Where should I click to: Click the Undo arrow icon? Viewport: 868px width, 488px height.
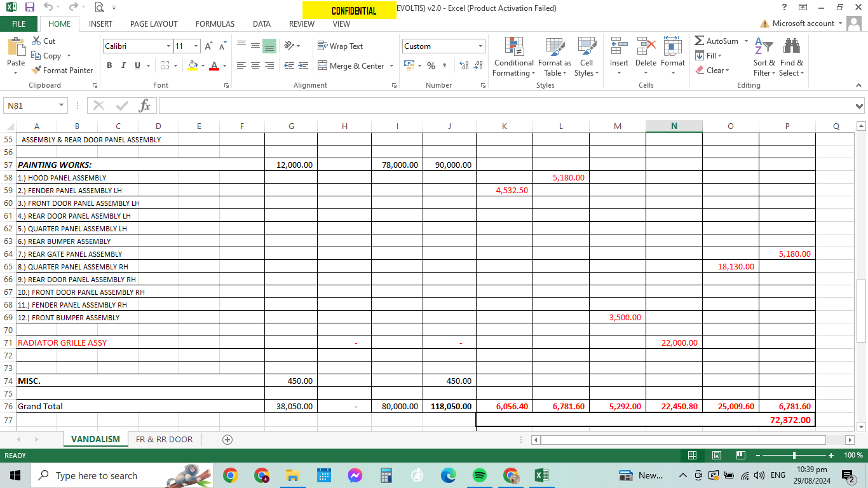49,8
